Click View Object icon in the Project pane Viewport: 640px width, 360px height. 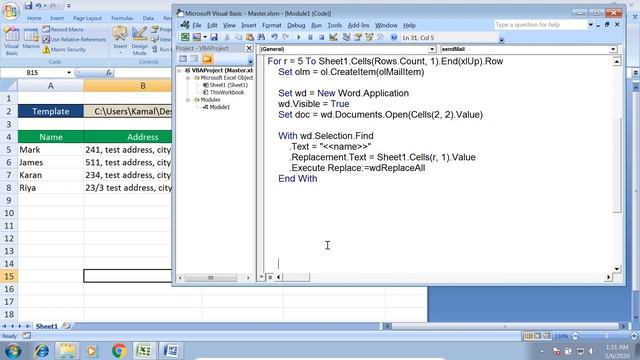point(194,59)
